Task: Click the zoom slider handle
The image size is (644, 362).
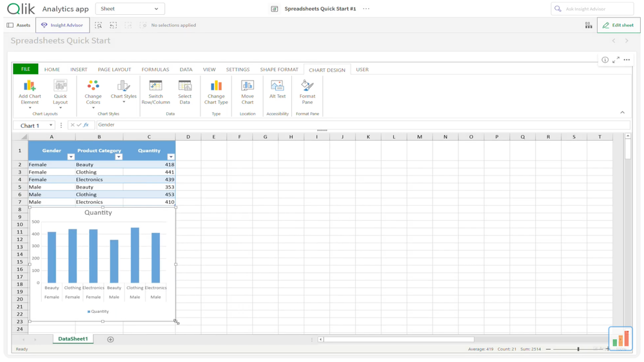Action: coord(578,349)
